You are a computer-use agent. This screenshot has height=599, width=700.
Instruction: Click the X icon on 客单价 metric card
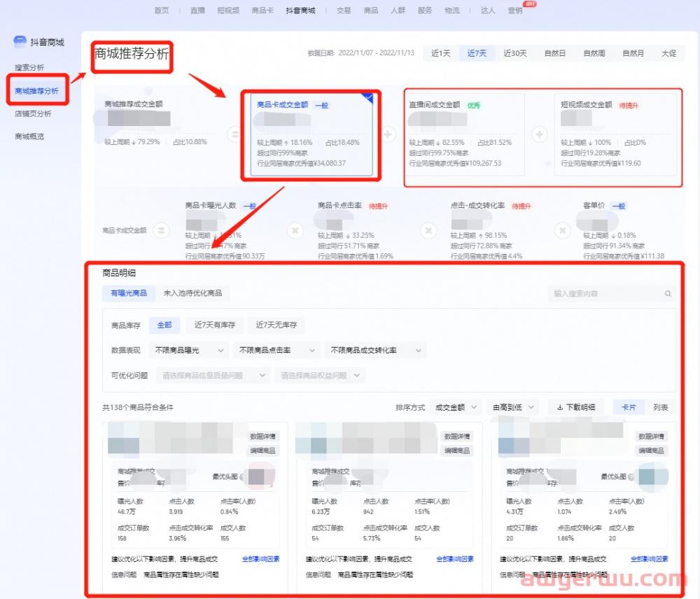[563, 229]
